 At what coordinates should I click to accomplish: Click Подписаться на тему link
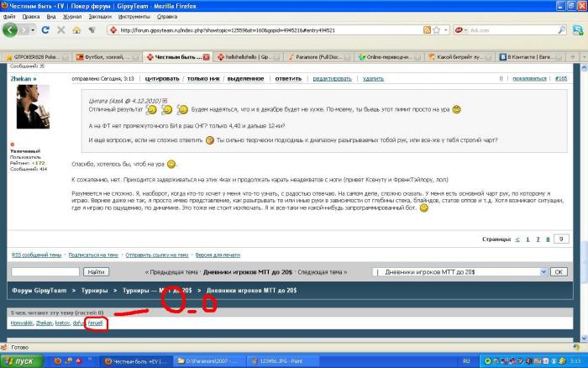point(93,255)
